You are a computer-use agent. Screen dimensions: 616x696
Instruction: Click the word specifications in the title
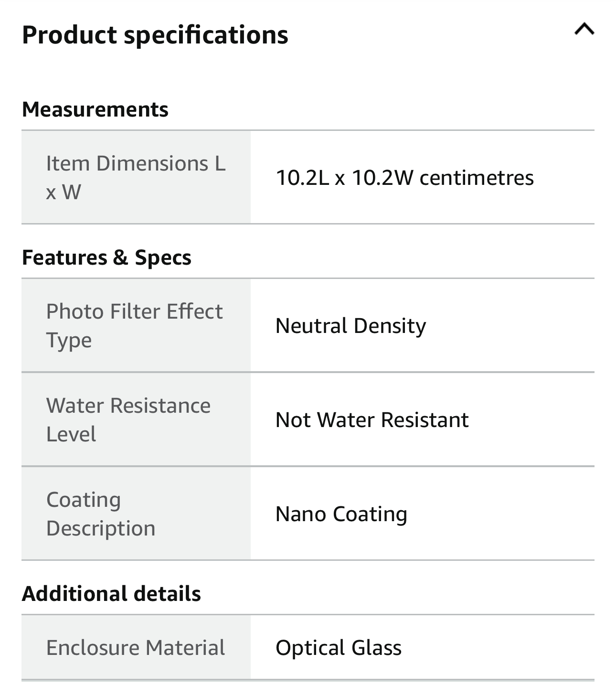pyautogui.click(x=206, y=35)
